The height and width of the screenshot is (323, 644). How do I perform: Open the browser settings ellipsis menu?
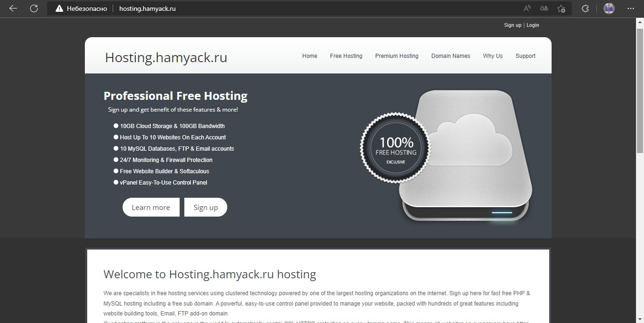point(631,8)
